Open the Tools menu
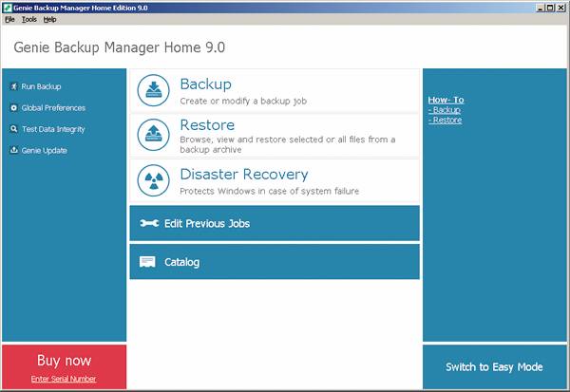 tap(29, 20)
